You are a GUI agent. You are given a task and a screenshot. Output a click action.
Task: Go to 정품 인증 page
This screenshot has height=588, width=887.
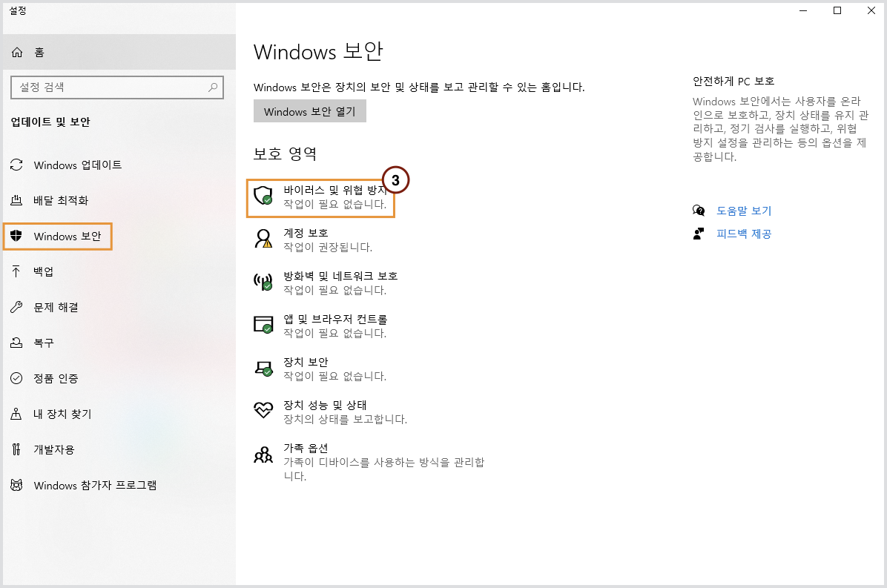point(119,378)
